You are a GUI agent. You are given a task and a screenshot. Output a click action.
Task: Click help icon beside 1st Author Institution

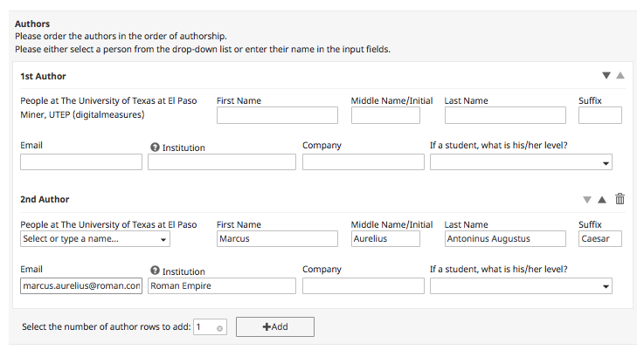155,148
